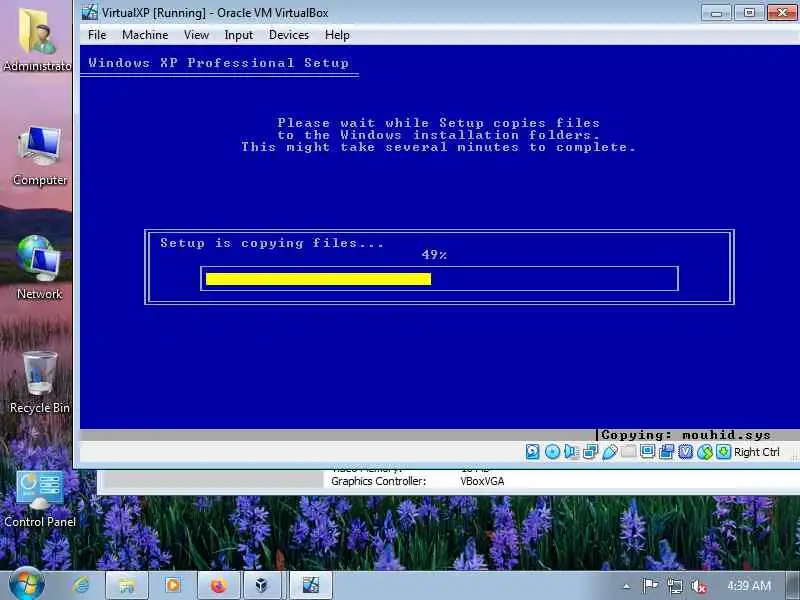Click the recording status icon

[x=666, y=452]
